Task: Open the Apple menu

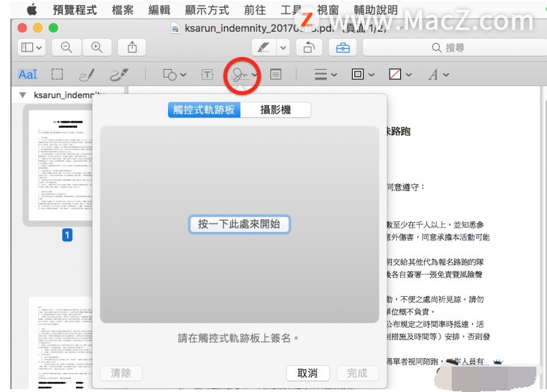Action: tap(32, 9)
